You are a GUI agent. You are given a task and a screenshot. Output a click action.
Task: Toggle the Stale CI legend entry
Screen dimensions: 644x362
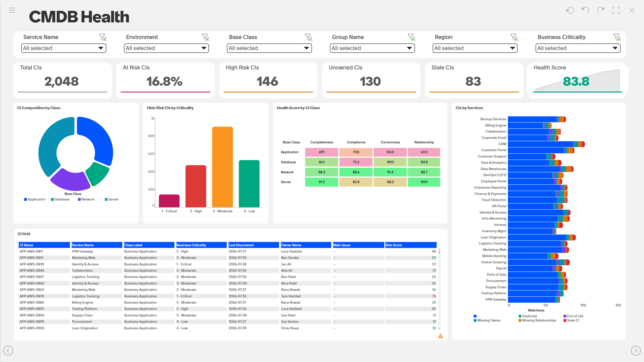571,320
